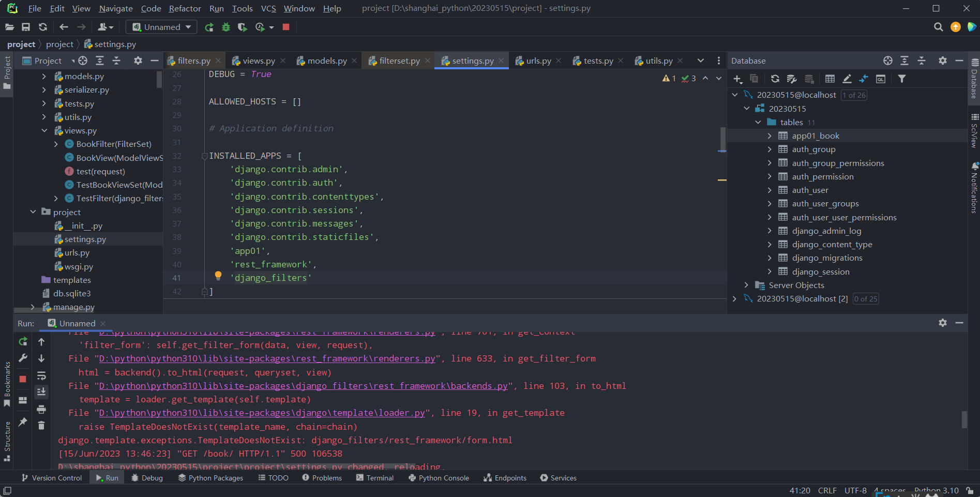Click the intention lightbulb on line 41
980x497 pixels.
(x=218, y=276)
